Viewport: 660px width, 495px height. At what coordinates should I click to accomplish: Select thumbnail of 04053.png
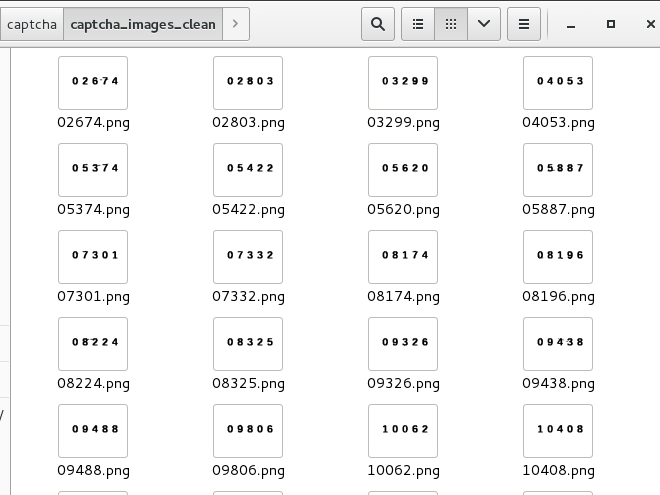(x=558, y=83)
